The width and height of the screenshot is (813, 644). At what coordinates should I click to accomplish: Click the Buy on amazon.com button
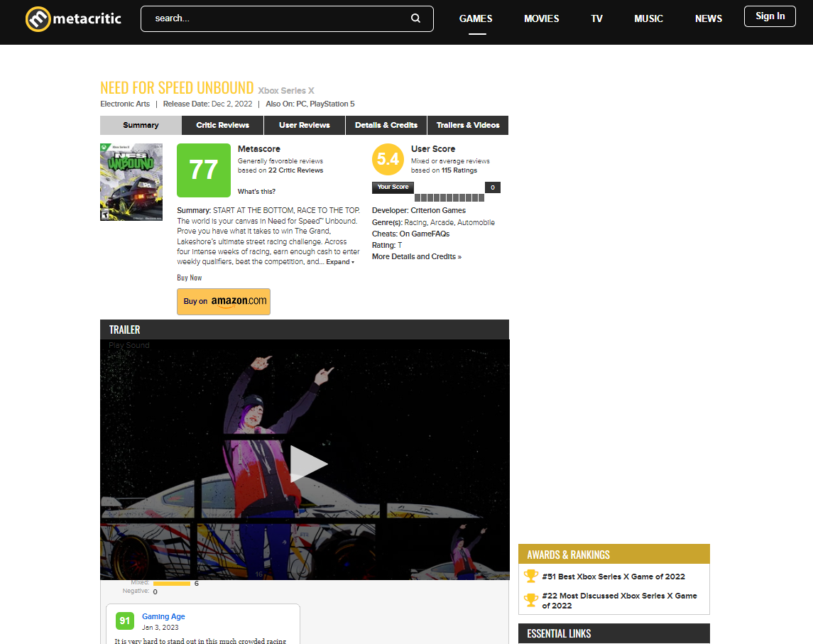[224, 301]
